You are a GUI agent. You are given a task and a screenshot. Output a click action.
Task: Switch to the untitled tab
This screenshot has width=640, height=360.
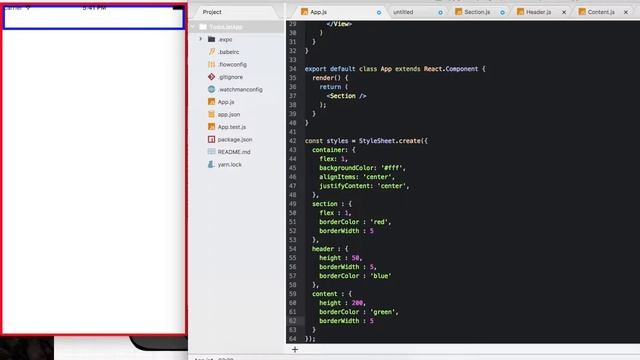[417, 12]
